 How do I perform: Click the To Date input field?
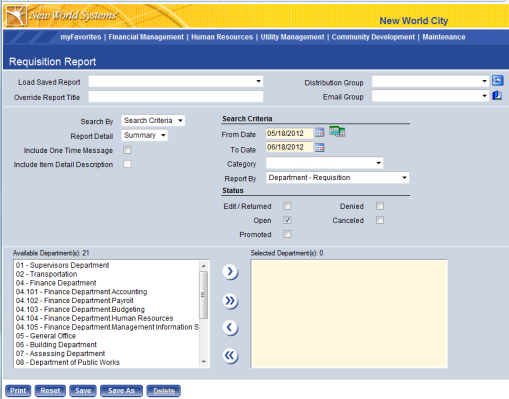[290, 147]
